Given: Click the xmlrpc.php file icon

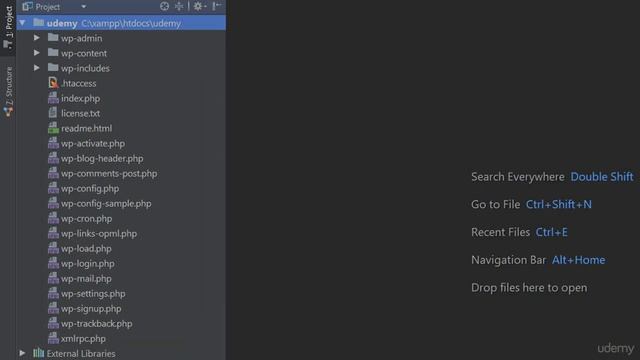Looking at the screenshot, I should [x=53, y=338].
